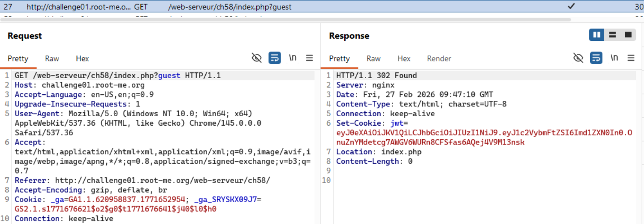
Task: Open the Raw tab in Response panel
Action: tap(373, 58)
